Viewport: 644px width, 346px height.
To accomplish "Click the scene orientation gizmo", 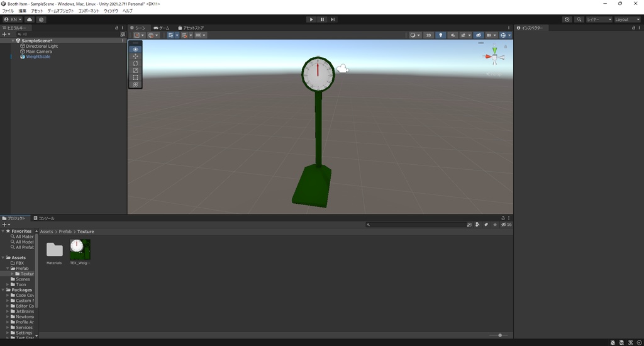I will tap(494, 57).
